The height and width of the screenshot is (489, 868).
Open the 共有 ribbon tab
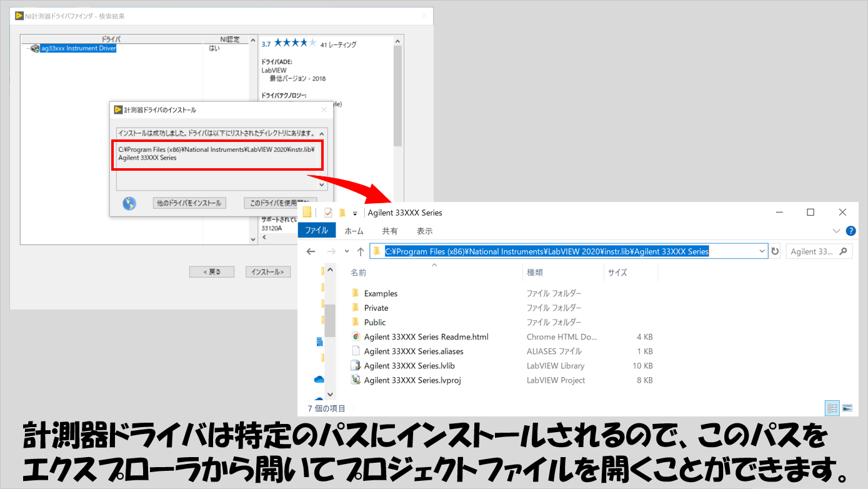pyautogui.click(x=390, y=231)
